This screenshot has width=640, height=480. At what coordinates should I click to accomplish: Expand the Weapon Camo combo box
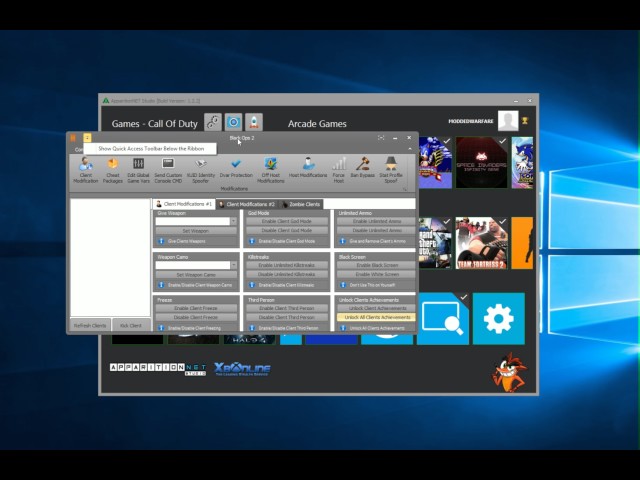233,265
